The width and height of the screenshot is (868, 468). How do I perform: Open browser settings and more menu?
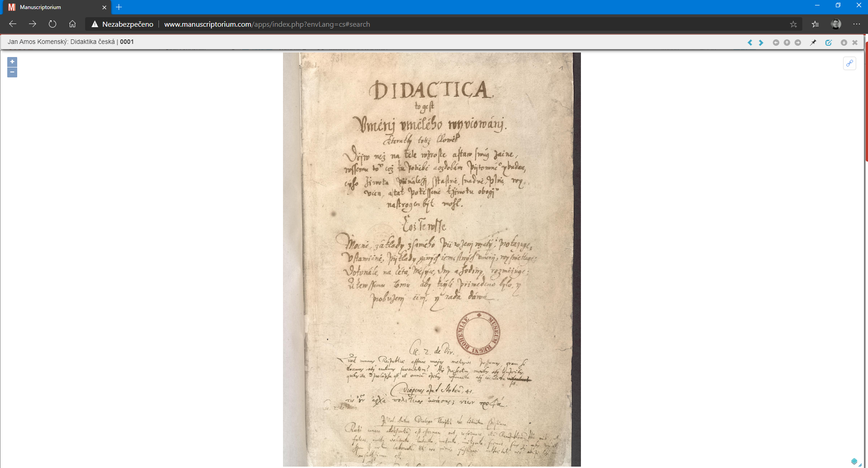pyautogui.click(x=856, y=24)
